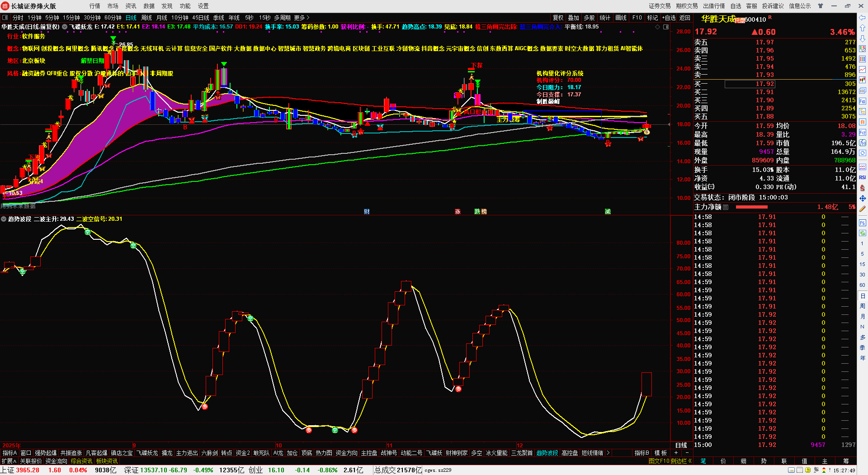Open the 指标B indicator selector
The height and width of the screenshot is (475, 868).
tap(642, 453)
